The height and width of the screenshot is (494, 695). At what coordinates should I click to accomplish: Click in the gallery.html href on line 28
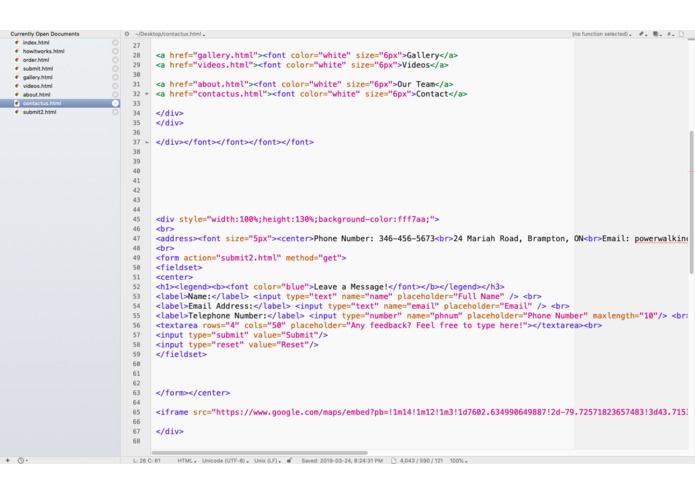click(226, 55)
